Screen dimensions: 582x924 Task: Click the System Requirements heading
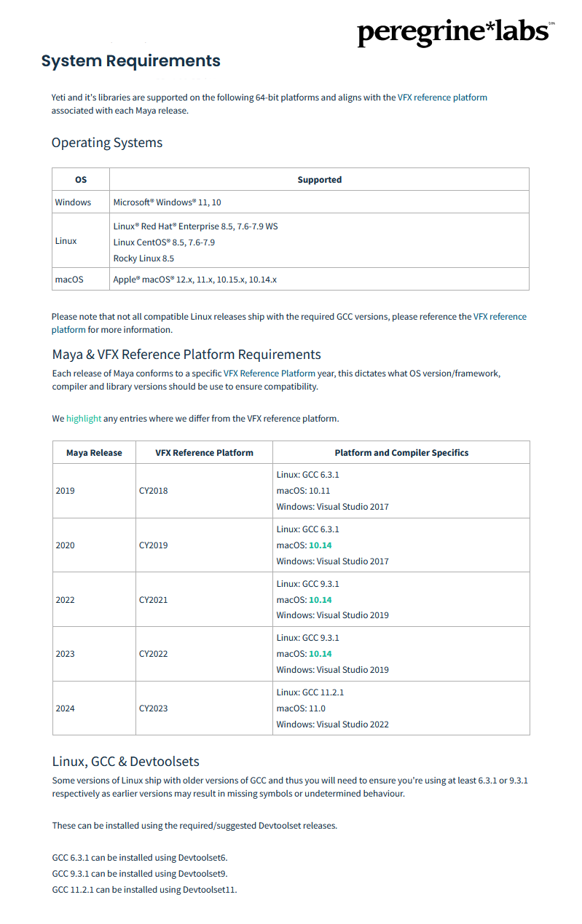pyautogui.click(x=130, y=60)
